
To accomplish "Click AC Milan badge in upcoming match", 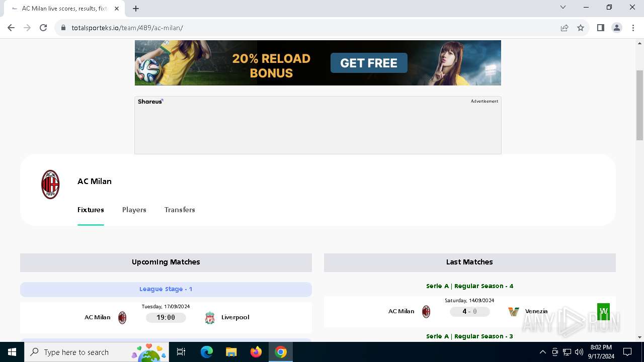I will point(122,318).
